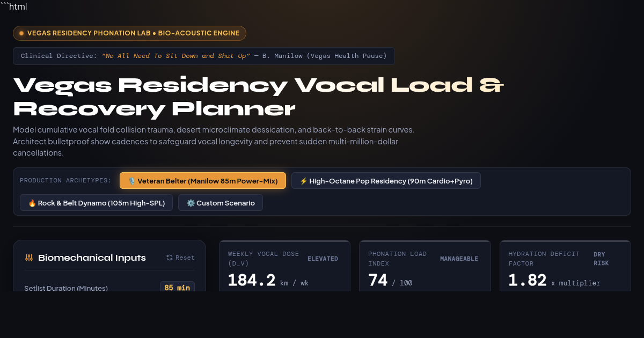Select Veteran Belter Manilow archetype

point(203,181)
